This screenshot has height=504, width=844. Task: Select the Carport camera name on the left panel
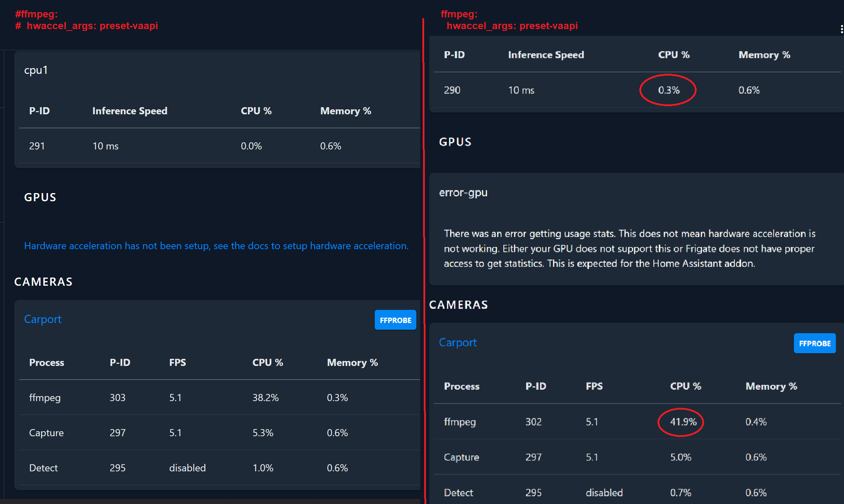[x=42, y=319]
